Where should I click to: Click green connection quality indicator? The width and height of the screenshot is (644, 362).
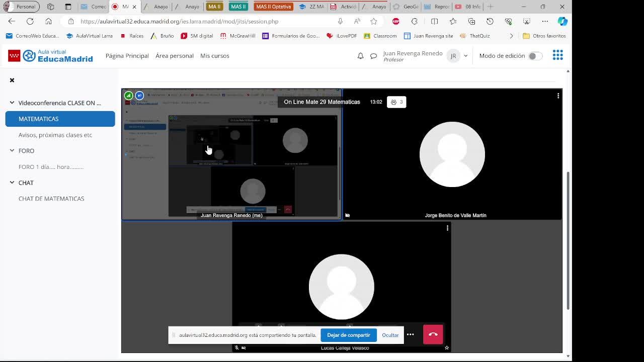pos(129,96)
